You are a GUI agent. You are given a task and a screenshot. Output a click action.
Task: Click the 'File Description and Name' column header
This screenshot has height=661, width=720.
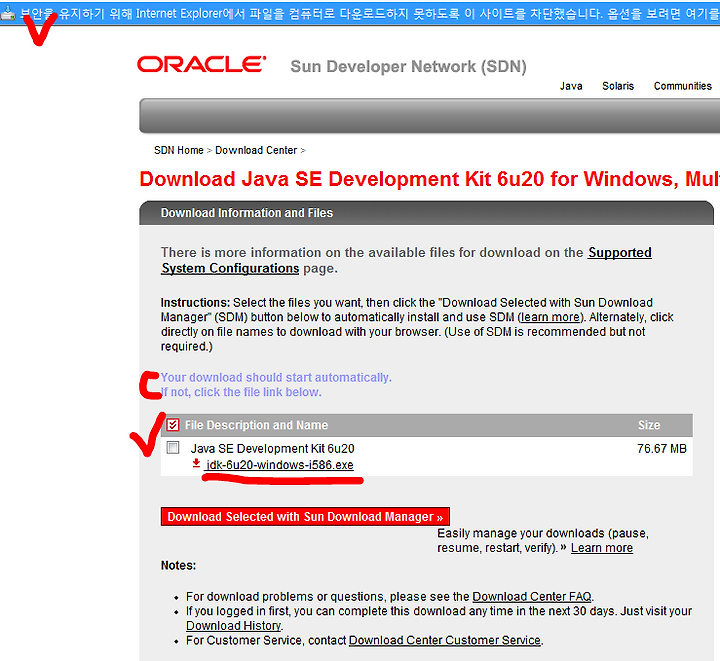[x=256, y=425]
